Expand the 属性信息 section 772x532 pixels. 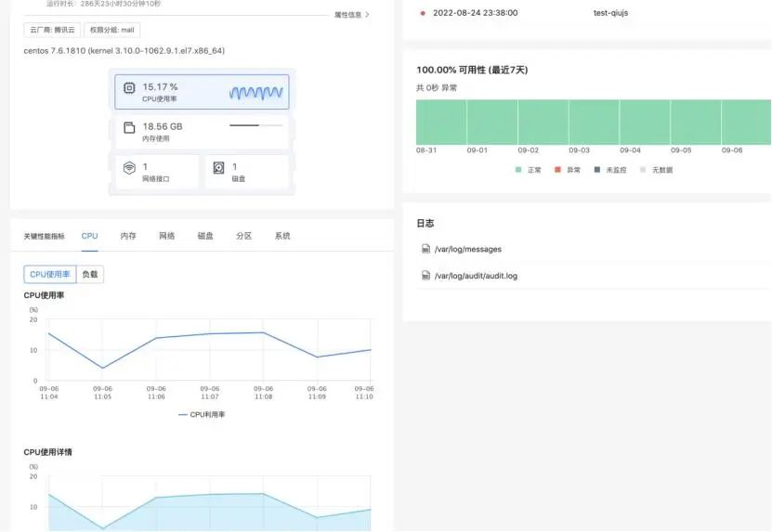pyautogui.click(x=352, y=15)
